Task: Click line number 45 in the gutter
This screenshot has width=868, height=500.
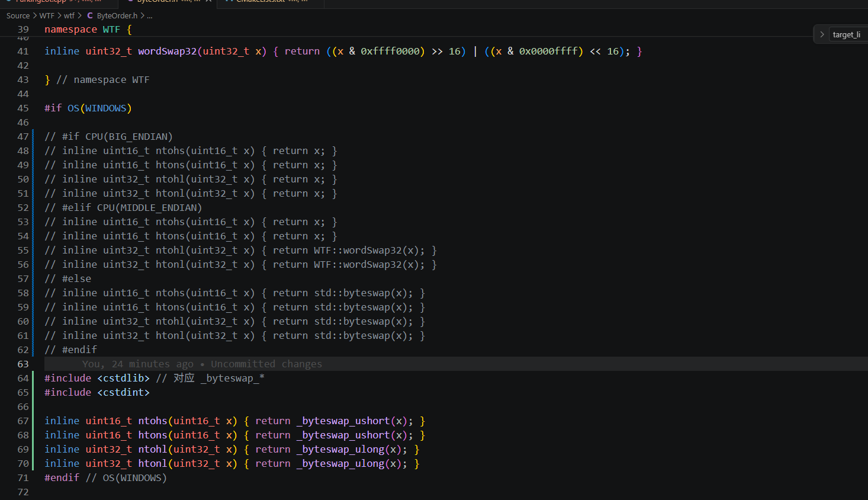Action: pos(23,108)
